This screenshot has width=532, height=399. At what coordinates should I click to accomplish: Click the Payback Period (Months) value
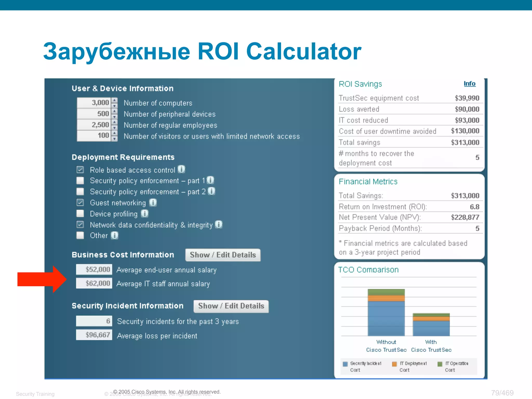(477, 228)
